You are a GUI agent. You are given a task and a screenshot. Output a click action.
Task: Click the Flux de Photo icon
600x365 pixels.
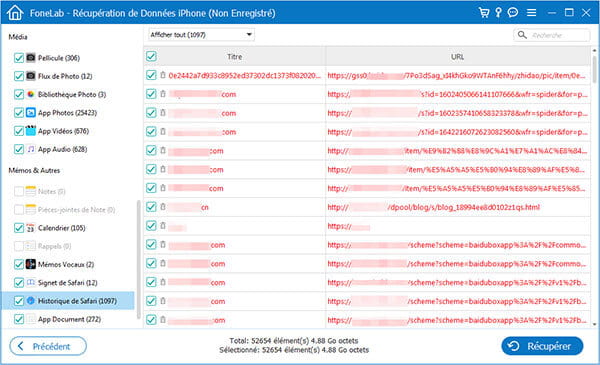(x=31, y=76)
